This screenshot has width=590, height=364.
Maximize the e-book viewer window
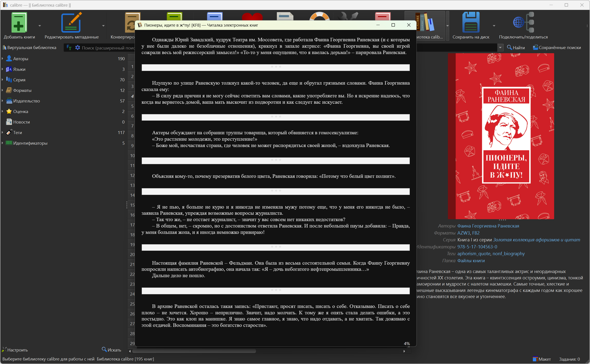pos(393,25)
